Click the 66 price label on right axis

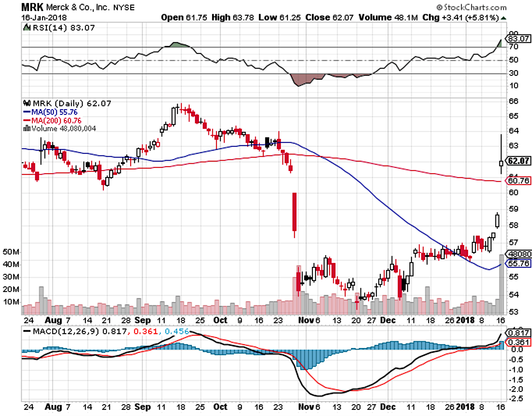click(x=513, y=101)
